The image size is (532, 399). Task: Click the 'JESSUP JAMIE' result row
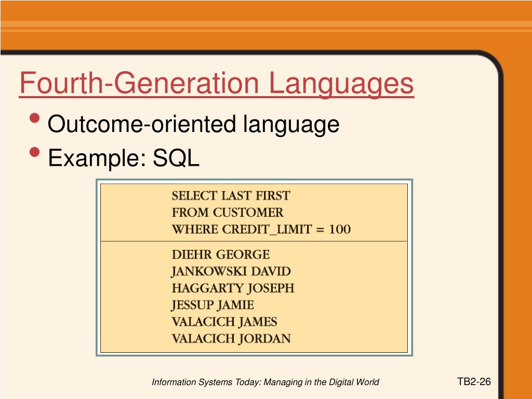coord(212,305)
